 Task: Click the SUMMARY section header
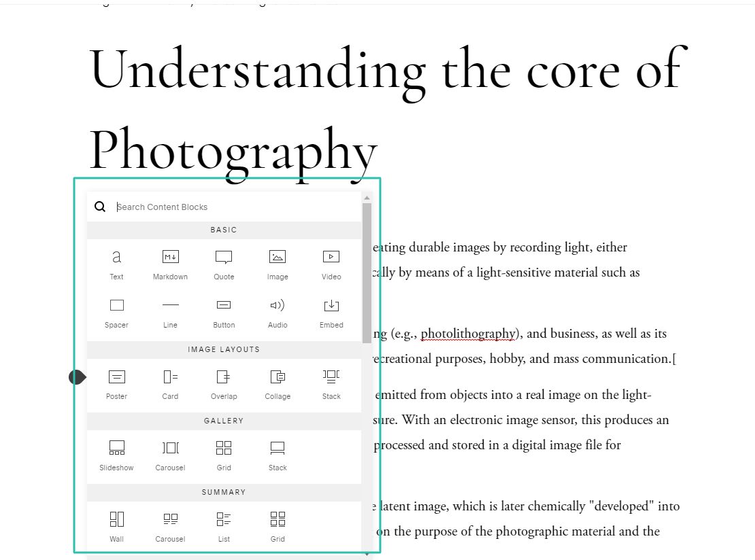[224, 491]
